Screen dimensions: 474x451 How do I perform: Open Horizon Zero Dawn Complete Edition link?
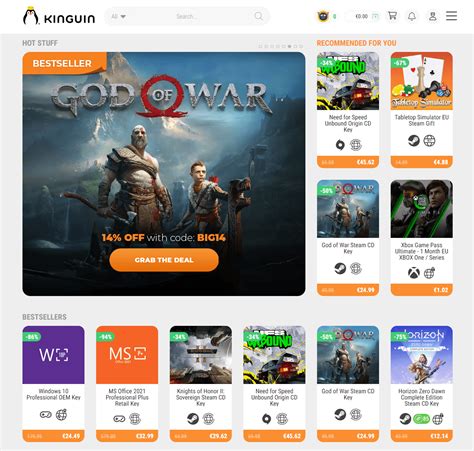coord(422,397)
